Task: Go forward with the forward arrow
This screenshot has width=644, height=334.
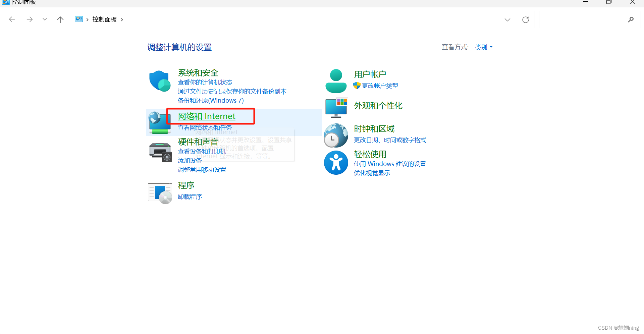Action: pyautogui.click(x=30, y=19)
